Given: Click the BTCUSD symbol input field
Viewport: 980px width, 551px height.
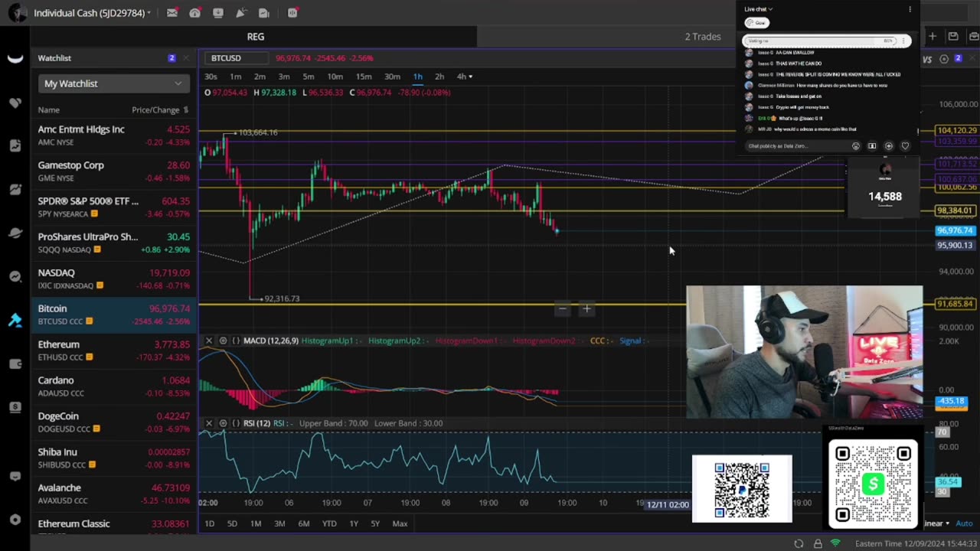Looking at the screenshot, I should 238,58.
